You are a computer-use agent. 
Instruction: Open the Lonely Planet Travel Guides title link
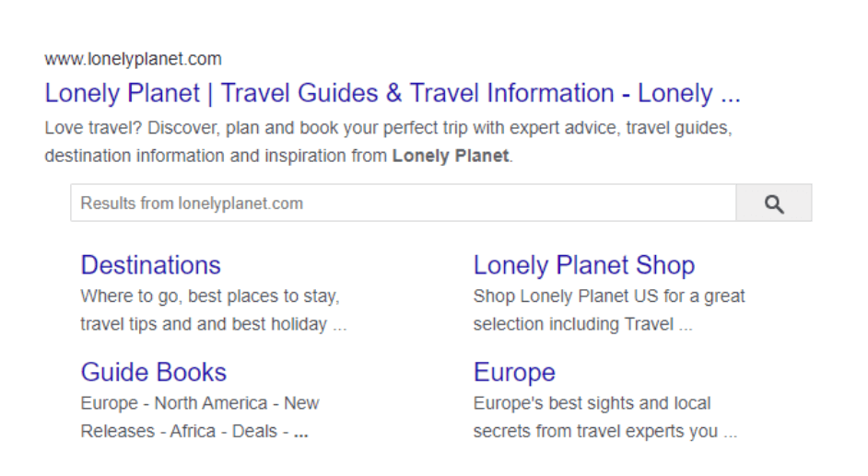click(393, 93)
